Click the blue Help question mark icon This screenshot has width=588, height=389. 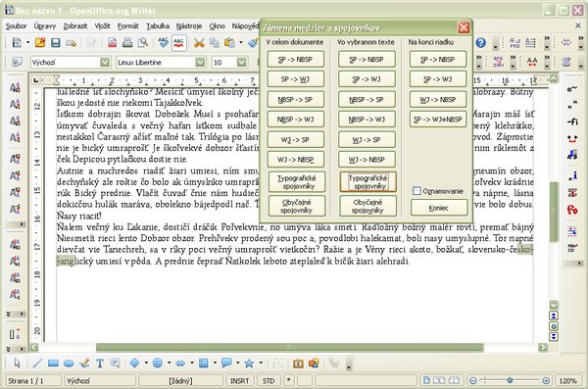pos(481,42)
